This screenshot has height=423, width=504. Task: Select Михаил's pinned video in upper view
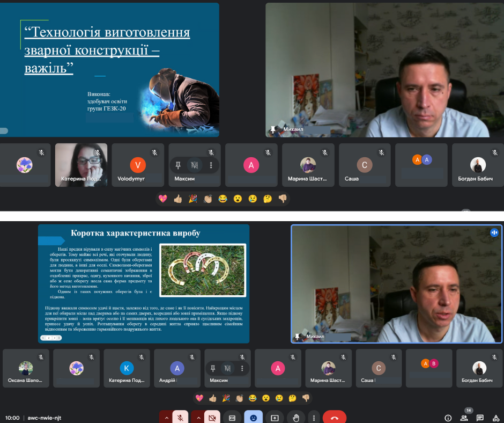tap(384, 70)
